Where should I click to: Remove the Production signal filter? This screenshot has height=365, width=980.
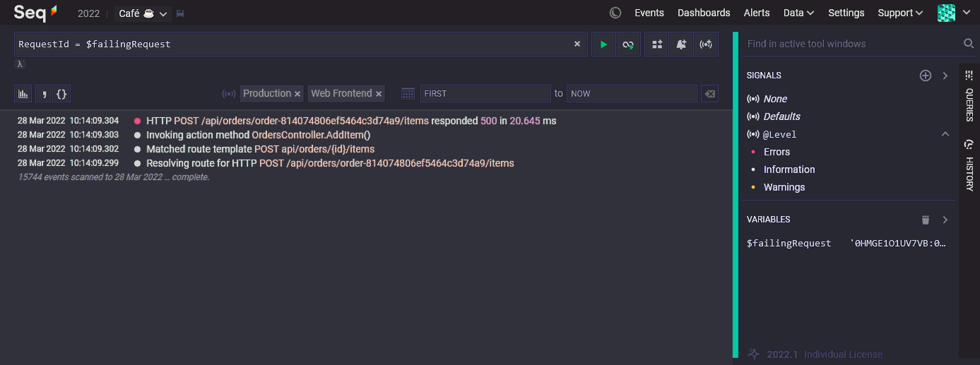click(297, 94)
